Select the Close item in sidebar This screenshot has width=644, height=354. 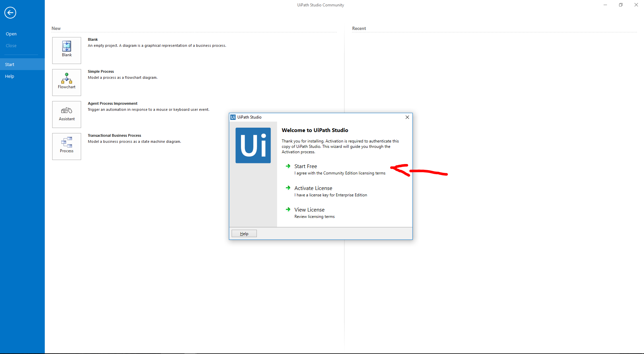pos(11,46)
